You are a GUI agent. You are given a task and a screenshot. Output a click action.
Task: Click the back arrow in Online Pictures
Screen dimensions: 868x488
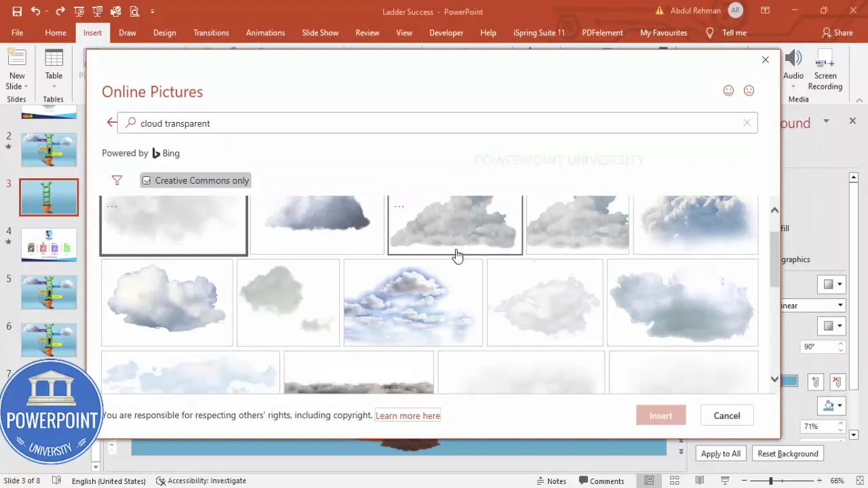click(x=111, y=123)
